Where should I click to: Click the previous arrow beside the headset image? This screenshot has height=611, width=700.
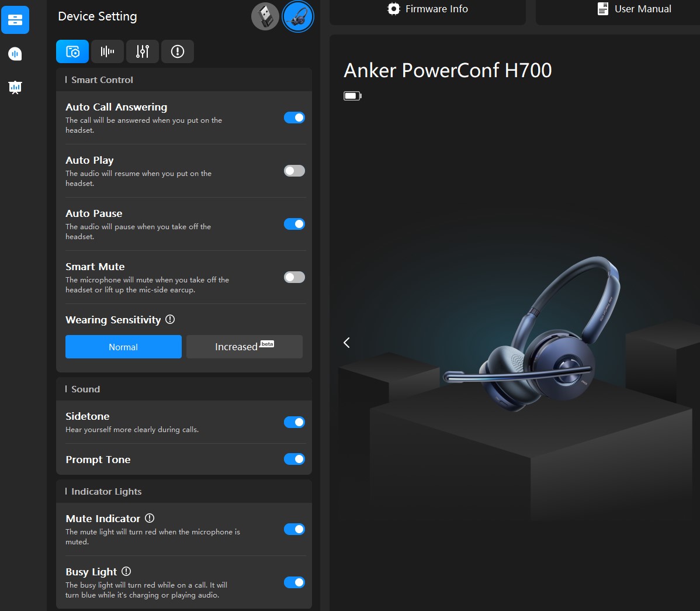(x=346, y=343)
